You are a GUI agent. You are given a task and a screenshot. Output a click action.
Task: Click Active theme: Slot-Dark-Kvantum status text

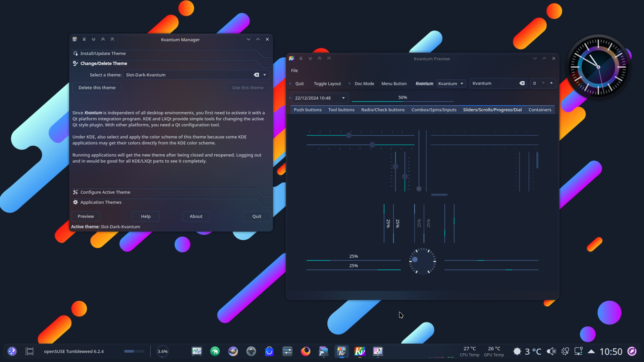105,227
